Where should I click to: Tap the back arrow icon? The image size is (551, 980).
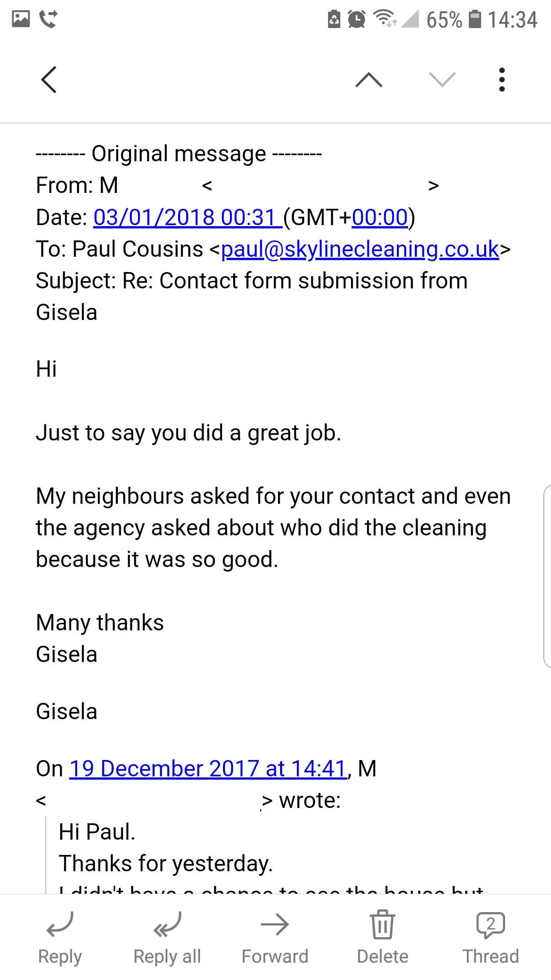pos(49,80)
